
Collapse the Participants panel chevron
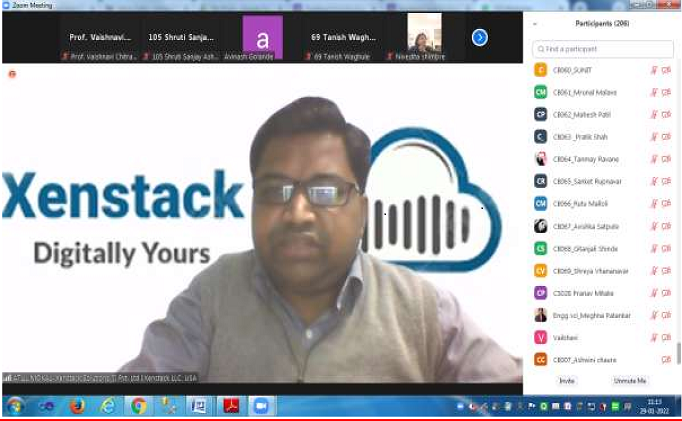click(535, 24)
